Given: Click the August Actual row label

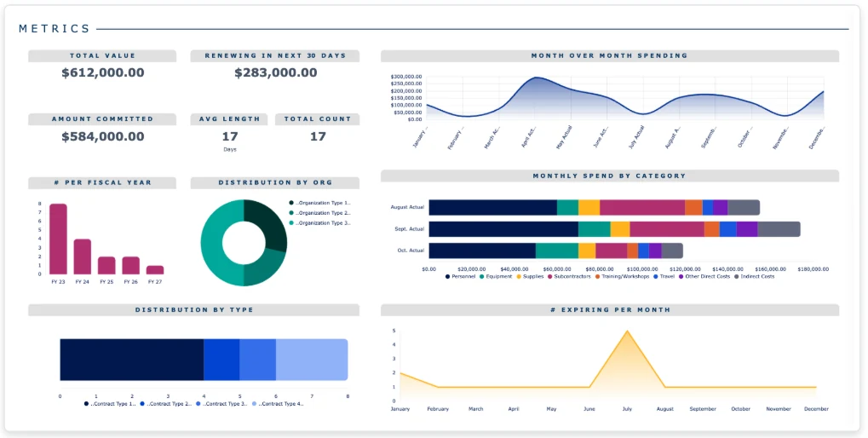Looking at the screenshot, I should pos(407,207).
